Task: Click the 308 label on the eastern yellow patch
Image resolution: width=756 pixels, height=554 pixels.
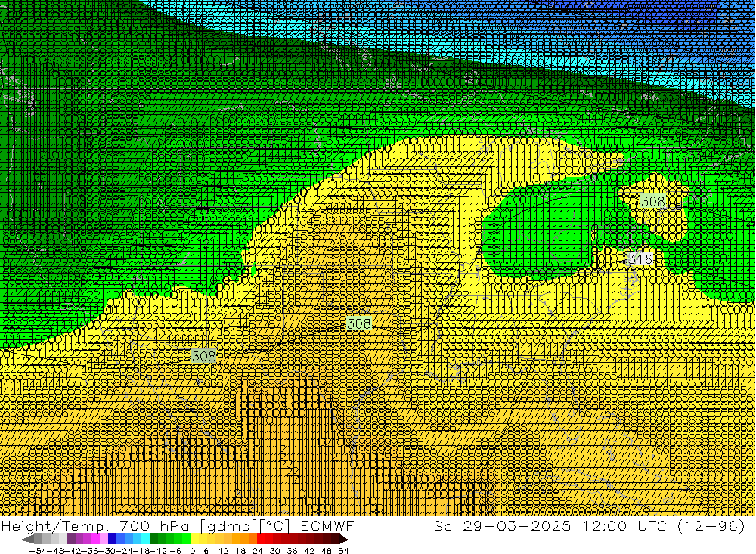Action: pos(653,201)
